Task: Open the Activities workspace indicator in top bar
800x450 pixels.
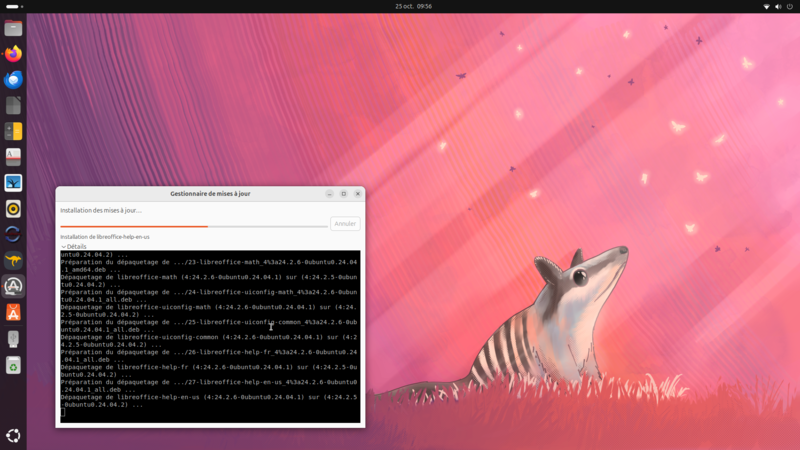Action: tap(14, 7)
